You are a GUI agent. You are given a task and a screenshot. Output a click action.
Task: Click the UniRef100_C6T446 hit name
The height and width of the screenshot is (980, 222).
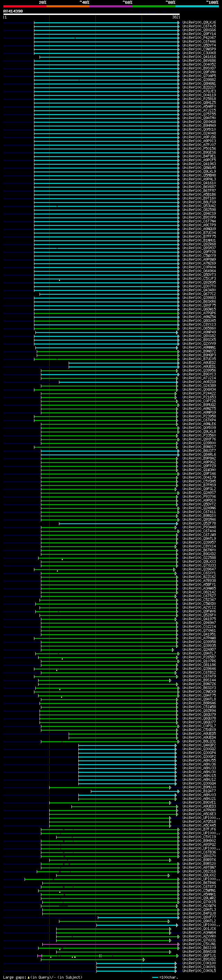pyautogui.click(x=199, y=41)
